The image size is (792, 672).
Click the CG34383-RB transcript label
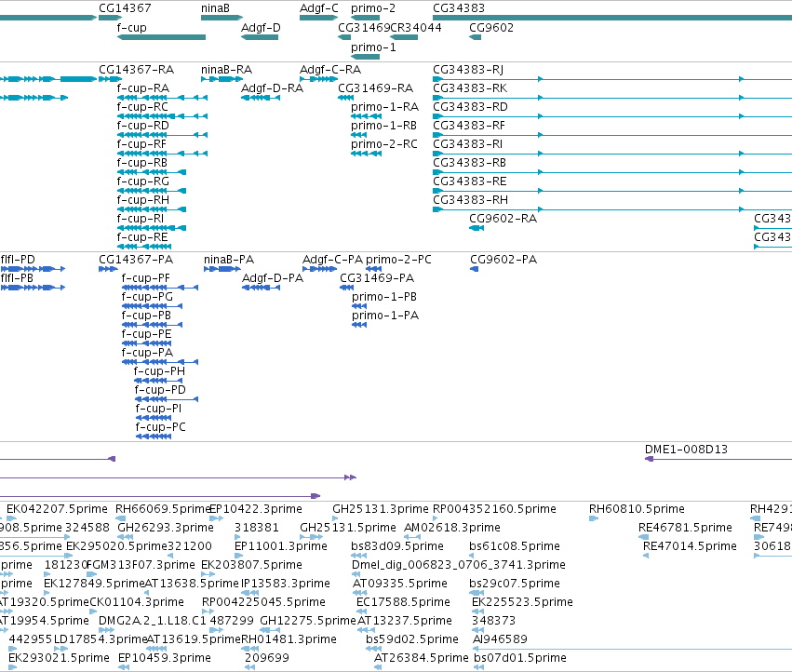pos(469,163)
